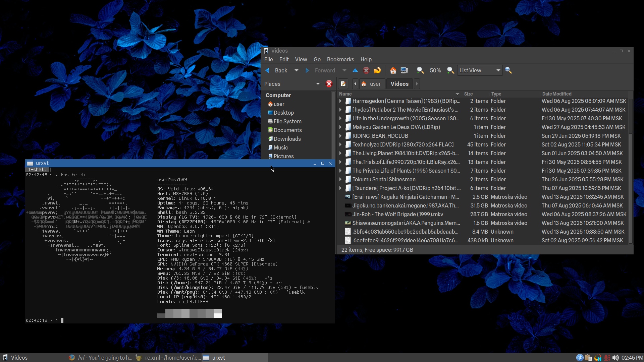Click the Videos path bar button
Image resolution: width=644 pixels, height=362 pixels.
point(399,84)
